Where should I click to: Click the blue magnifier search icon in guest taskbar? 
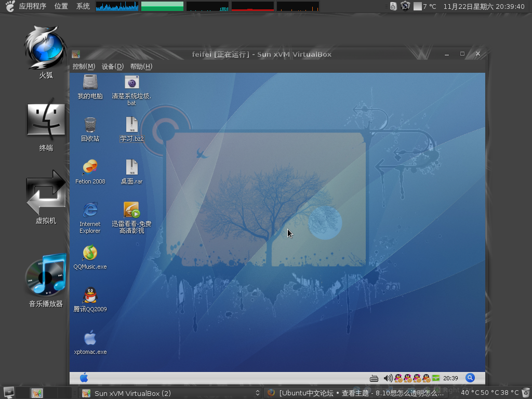click(x=470, y=378)
